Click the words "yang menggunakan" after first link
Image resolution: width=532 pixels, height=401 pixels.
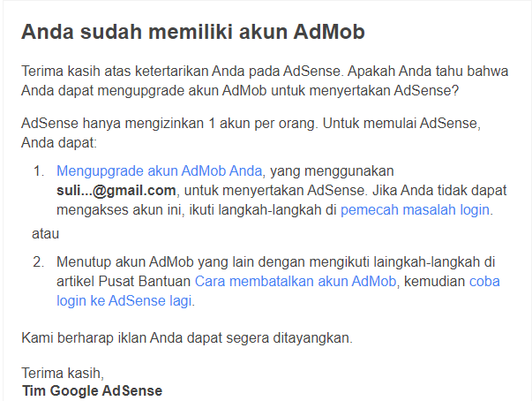tap(332, 170)
